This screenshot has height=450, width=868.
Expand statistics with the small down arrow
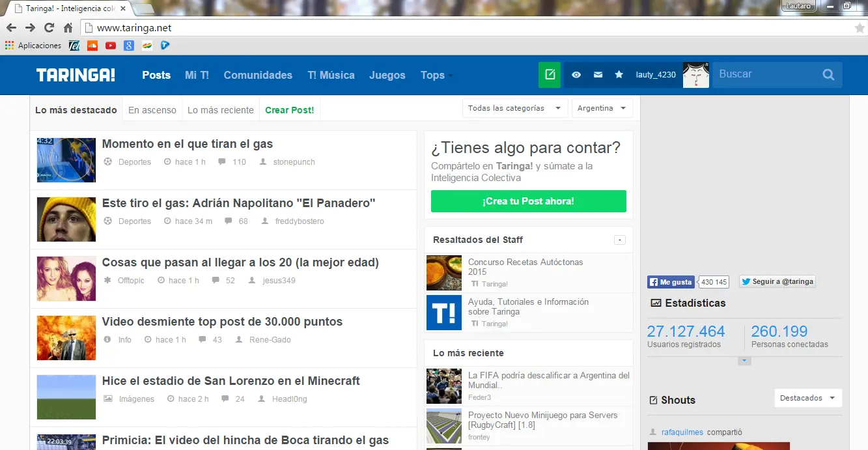pyautogui.click(x=744, y=361)
